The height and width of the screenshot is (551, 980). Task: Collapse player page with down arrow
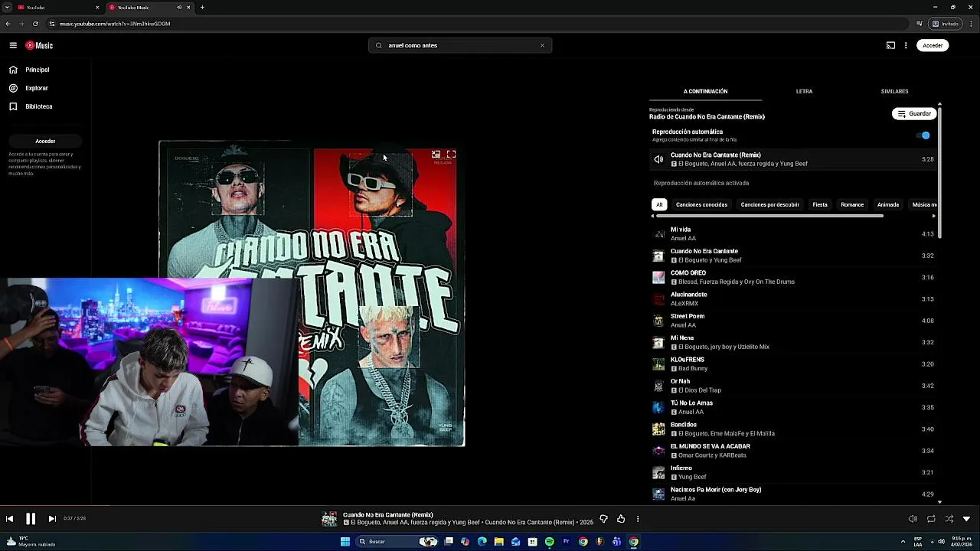[x=966, y=519]
